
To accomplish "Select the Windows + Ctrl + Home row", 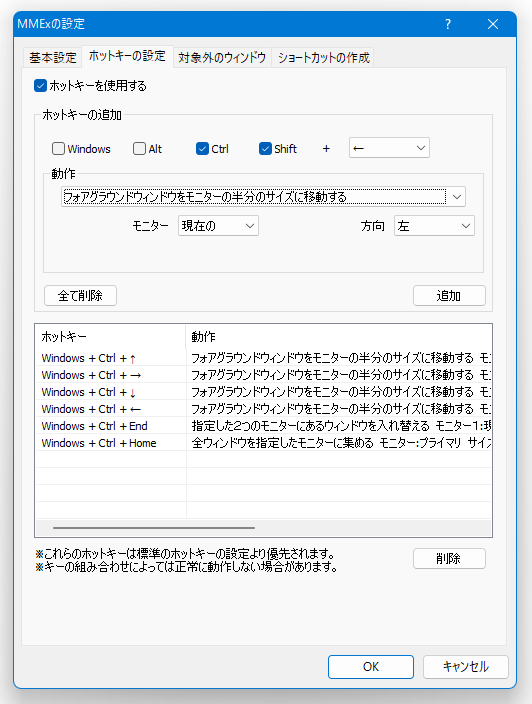I will (x=263, y=443).
